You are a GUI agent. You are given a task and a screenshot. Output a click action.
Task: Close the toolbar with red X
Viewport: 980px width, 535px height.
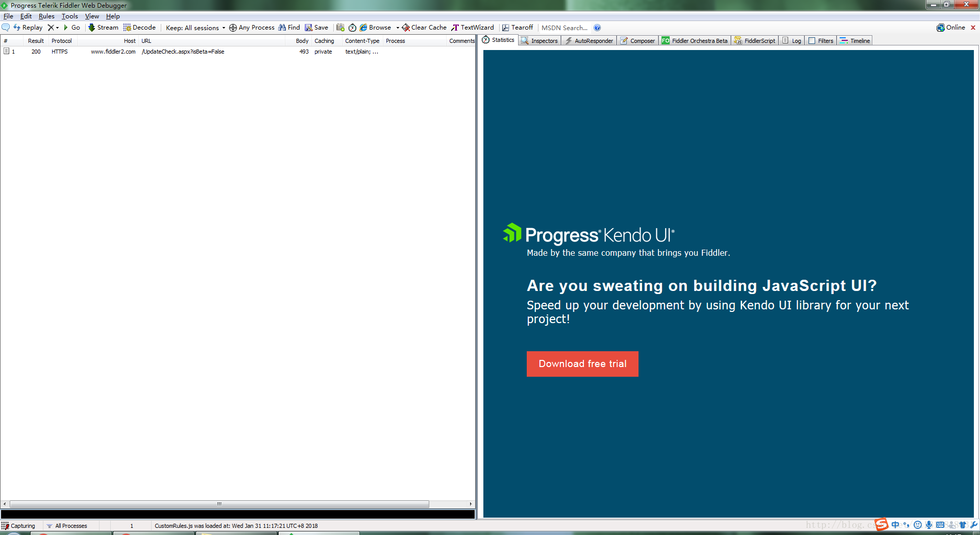pyautogui.click(x=973, y=28)
